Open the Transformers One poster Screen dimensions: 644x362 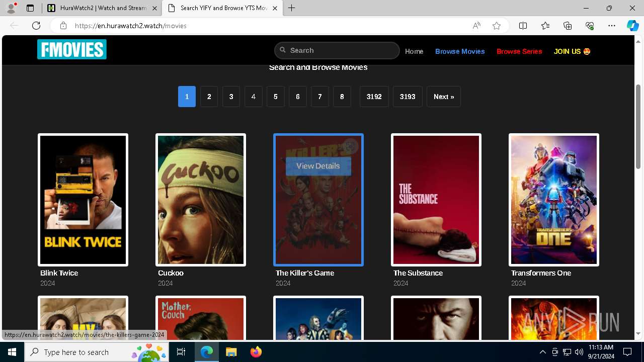click(554, 200)
